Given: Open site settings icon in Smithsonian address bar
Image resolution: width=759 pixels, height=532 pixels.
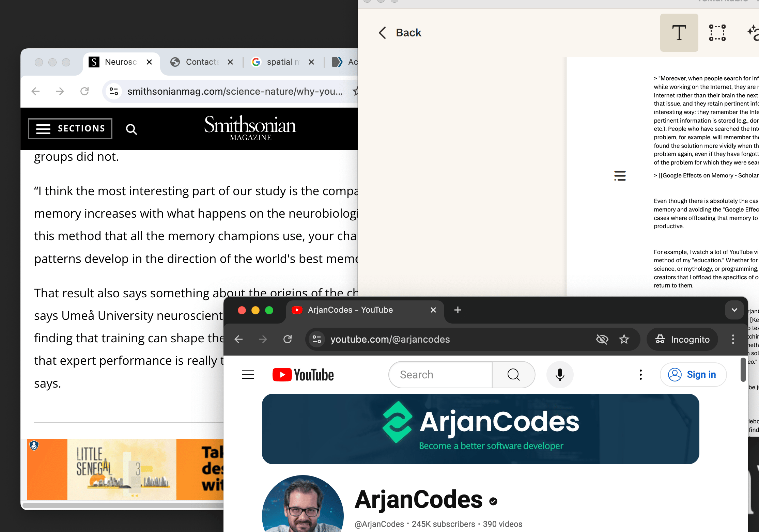Looking at the screenshot, I should [x=114, y=91].
